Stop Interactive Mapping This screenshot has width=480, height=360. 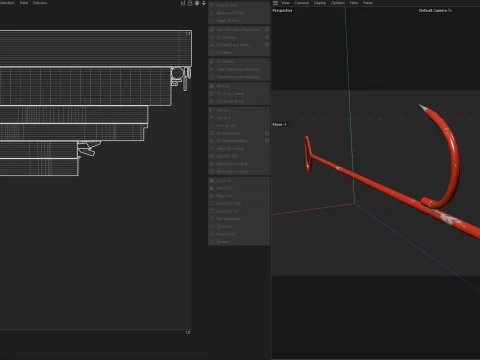(239, 77)
